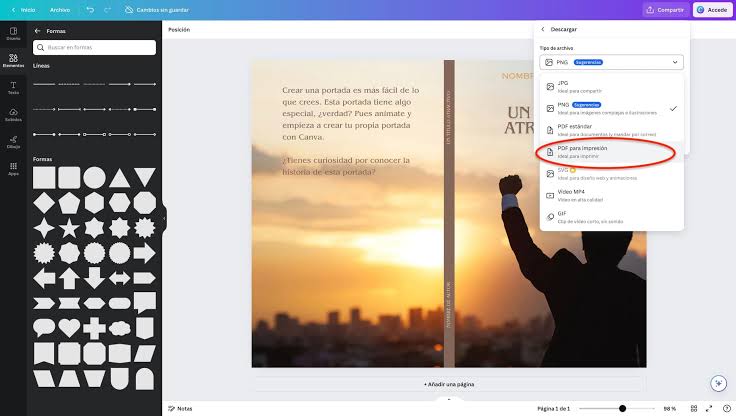Select the book spine strip
736x416 pixels.
click(449, 214)
